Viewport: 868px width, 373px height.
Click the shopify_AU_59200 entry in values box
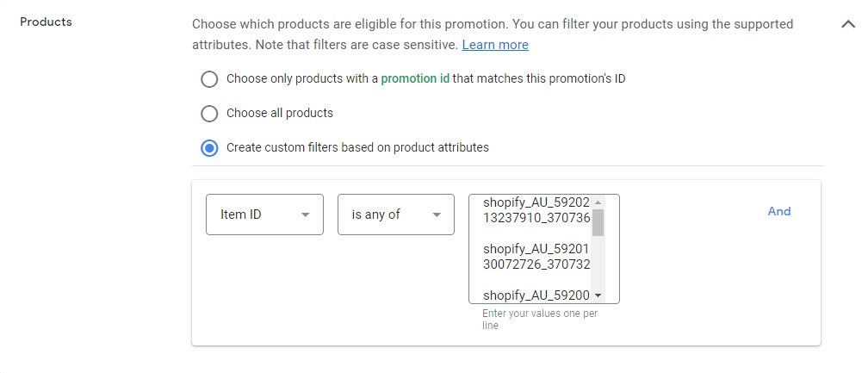536,295
